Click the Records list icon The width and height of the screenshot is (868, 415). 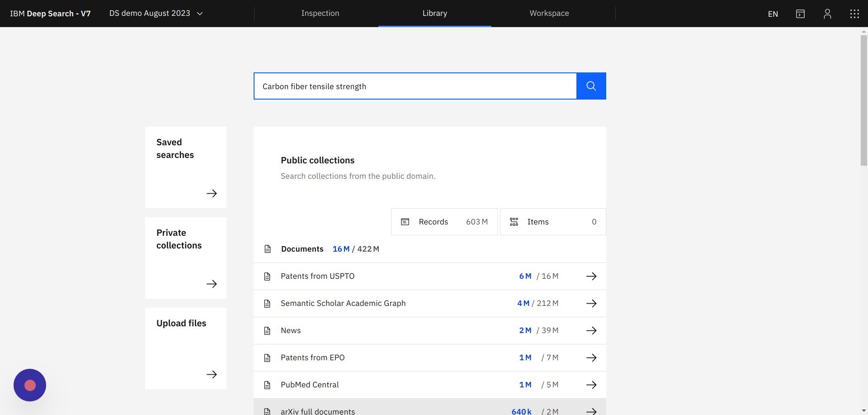point(405,222)
